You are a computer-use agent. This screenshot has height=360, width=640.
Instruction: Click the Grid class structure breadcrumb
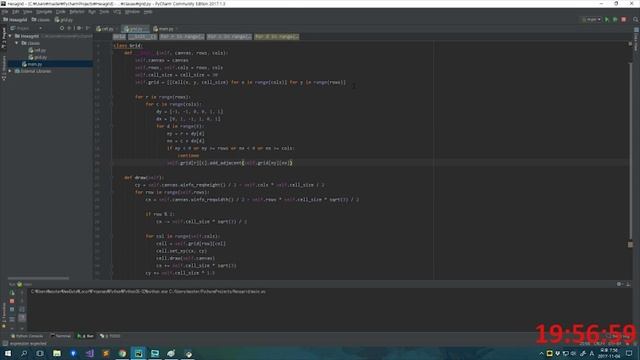point(119,37)
